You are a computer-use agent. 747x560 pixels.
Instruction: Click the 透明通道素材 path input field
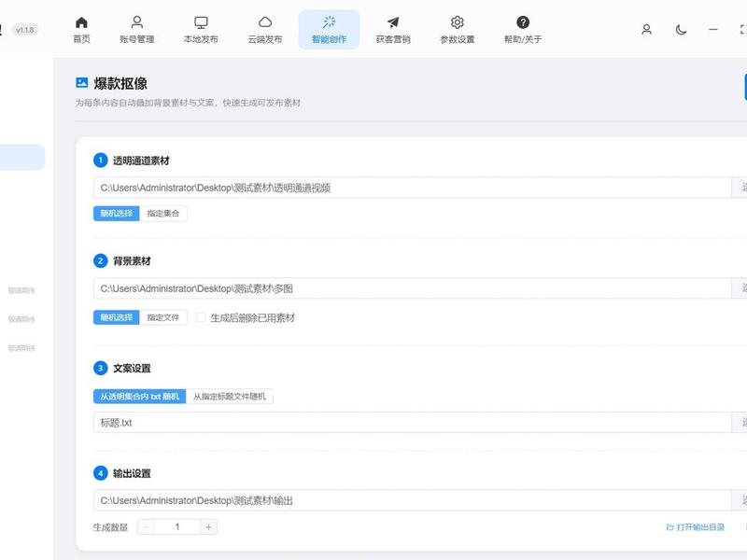pyautogui.click(x=412, y=188)
